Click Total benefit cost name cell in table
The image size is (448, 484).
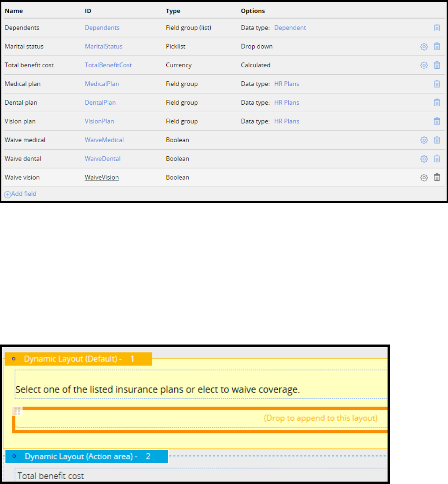click(29, 65)
